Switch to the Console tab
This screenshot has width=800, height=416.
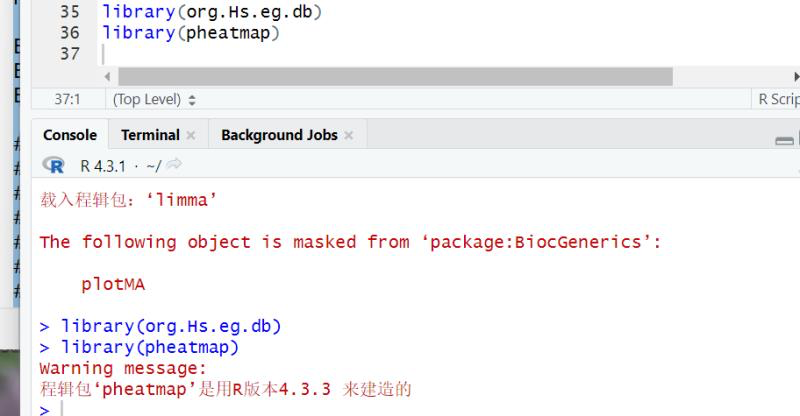(70, 135)
